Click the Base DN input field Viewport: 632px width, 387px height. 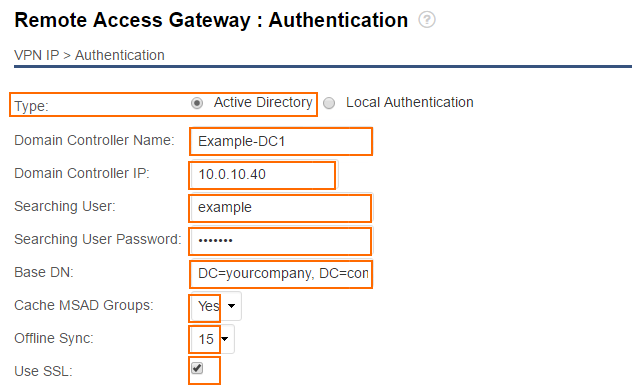pos(281,274)
